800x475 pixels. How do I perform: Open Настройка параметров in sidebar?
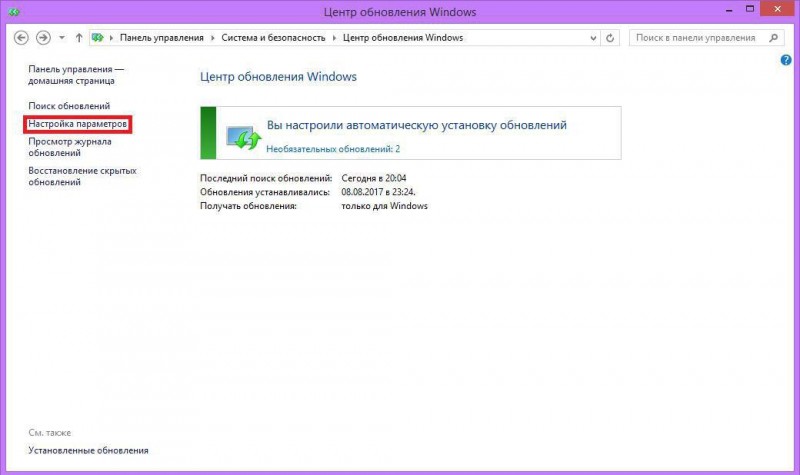pyautogui.click(x=78, y=124)
